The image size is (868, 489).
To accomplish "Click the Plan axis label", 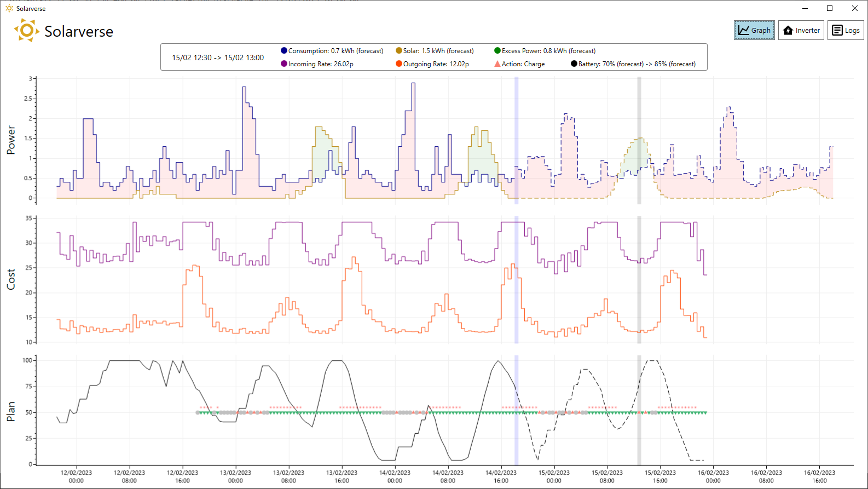I will 11,412.
